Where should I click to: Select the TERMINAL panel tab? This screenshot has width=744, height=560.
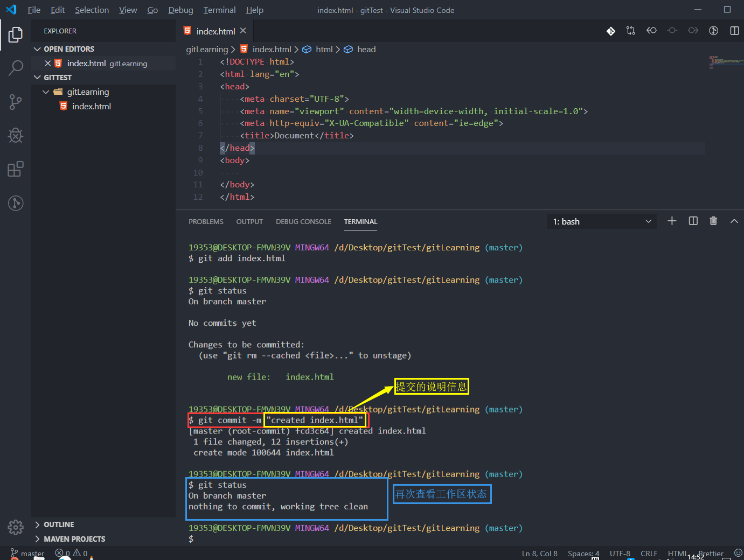[x=360, y=221]
